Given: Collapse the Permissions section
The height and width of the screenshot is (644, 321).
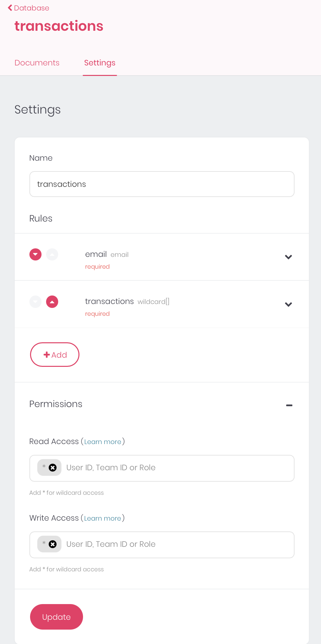Looking at the screenshot, I should (289, 405).
